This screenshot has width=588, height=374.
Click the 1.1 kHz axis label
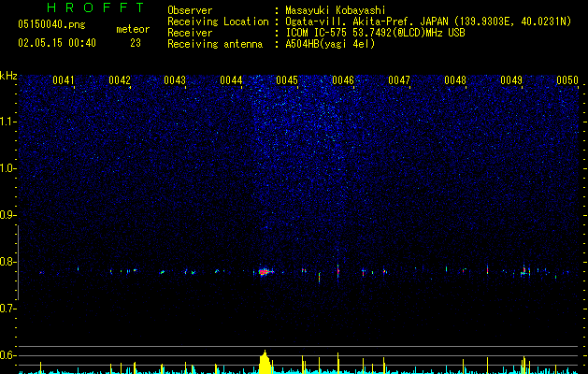(x=7, y=122)
